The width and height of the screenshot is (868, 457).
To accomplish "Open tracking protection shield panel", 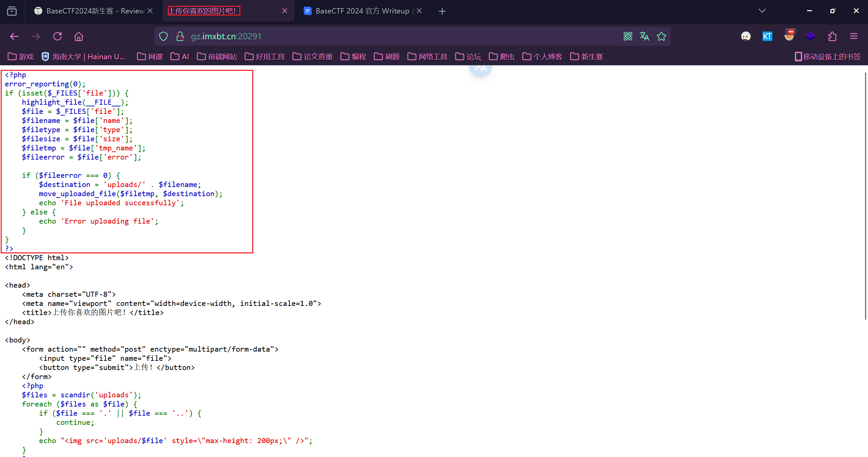I will click(163, 36).
